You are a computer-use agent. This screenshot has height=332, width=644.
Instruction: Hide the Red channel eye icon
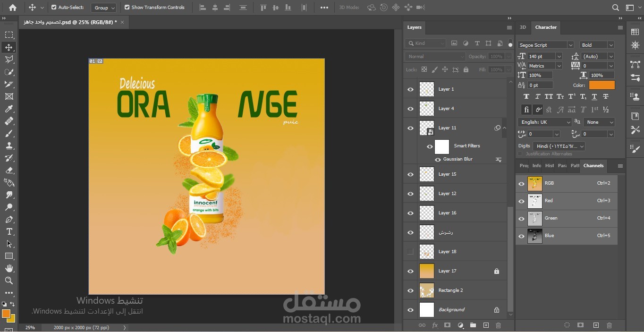[x=521, y=201]
